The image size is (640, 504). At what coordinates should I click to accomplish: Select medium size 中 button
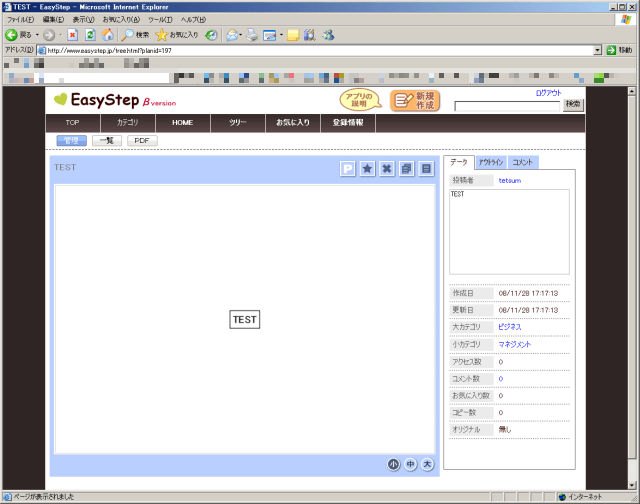(x=410, y=464)
